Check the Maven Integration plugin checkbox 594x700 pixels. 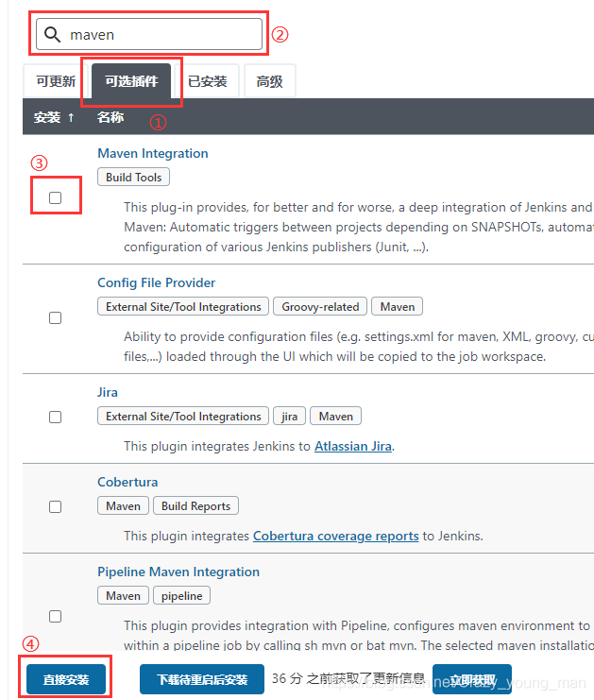pos(56,197)
